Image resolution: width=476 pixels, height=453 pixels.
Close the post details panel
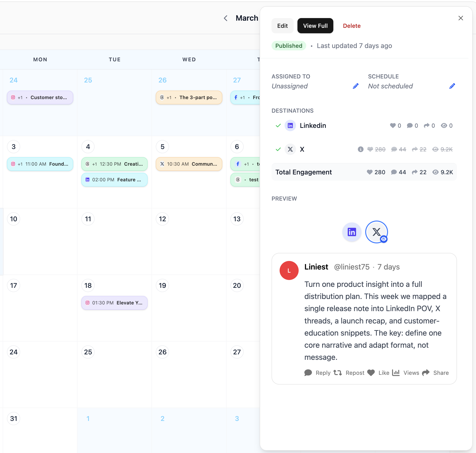(461, 18)
